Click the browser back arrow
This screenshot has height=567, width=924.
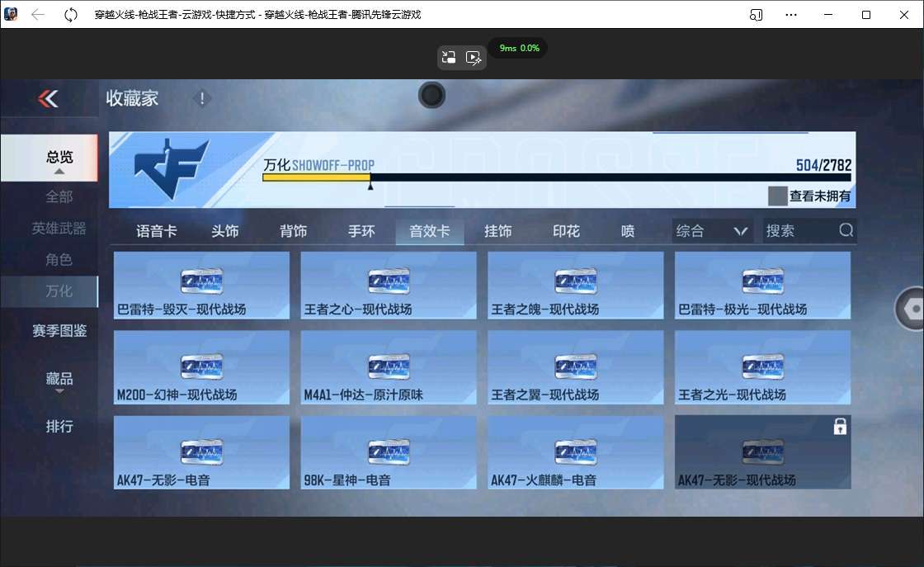point(38,15)
